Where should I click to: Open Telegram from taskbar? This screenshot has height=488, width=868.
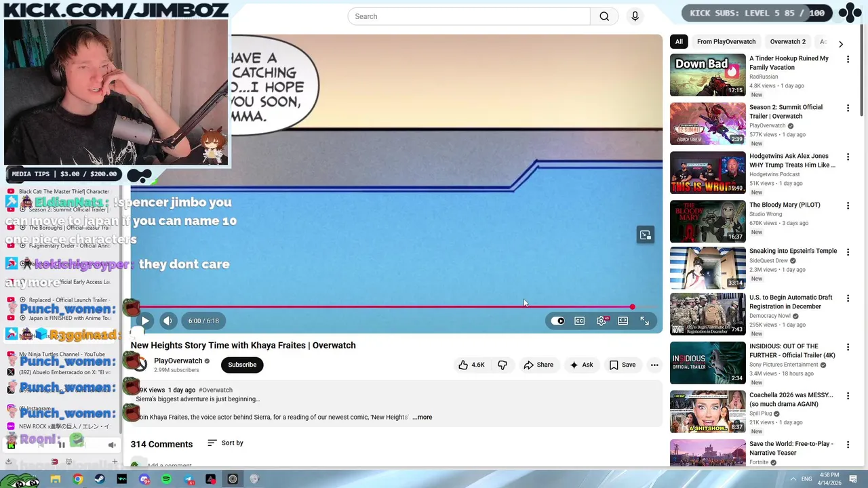point(189,479)
